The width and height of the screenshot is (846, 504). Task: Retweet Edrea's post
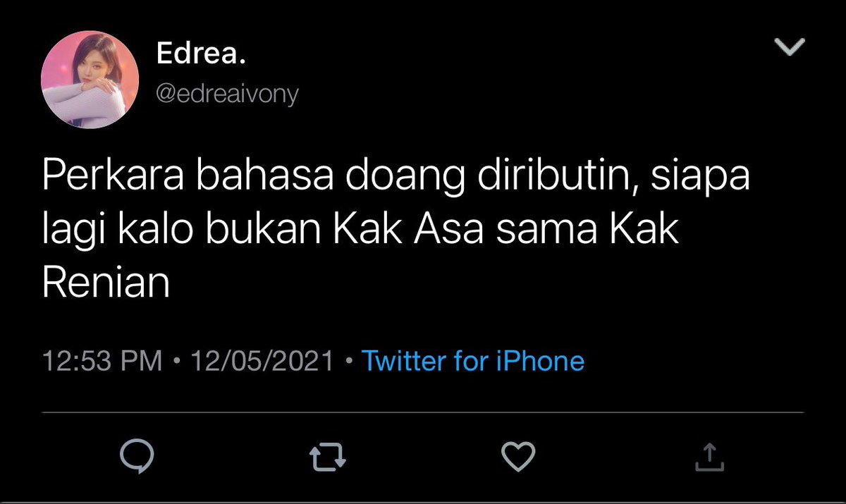(x=329, y=457)
